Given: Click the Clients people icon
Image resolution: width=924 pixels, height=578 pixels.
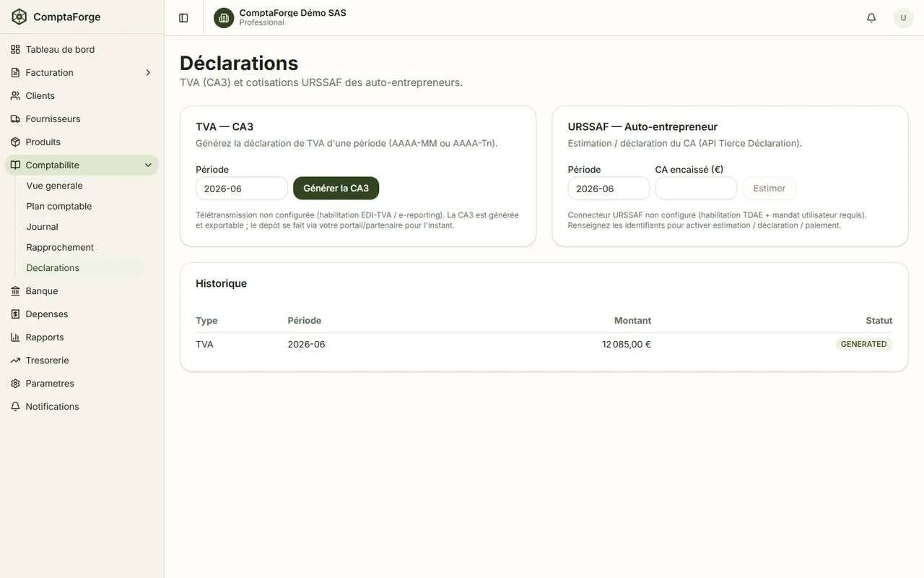Looking at the screenshot, I should click(x=15, y=95).
